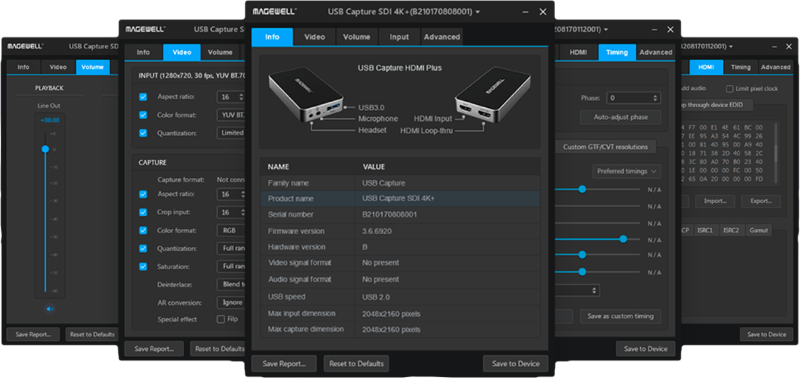Screen dimensions: 800x378
Task: Toggle the Input section Color format checkbox
Action: [143, 115]
